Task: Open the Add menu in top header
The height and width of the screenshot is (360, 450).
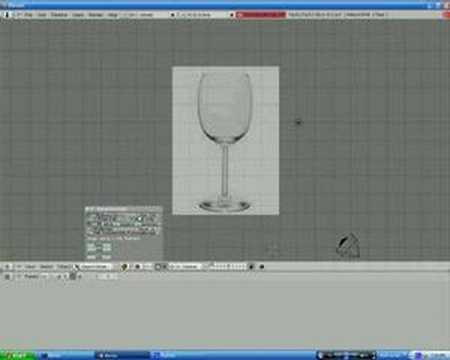Action: pos(42,15)
